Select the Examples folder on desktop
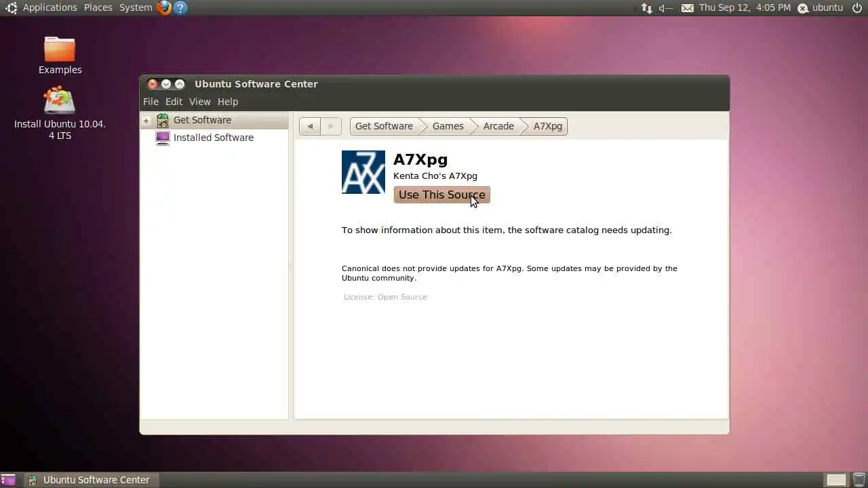The image size is (868, 488). pos(60,56)
